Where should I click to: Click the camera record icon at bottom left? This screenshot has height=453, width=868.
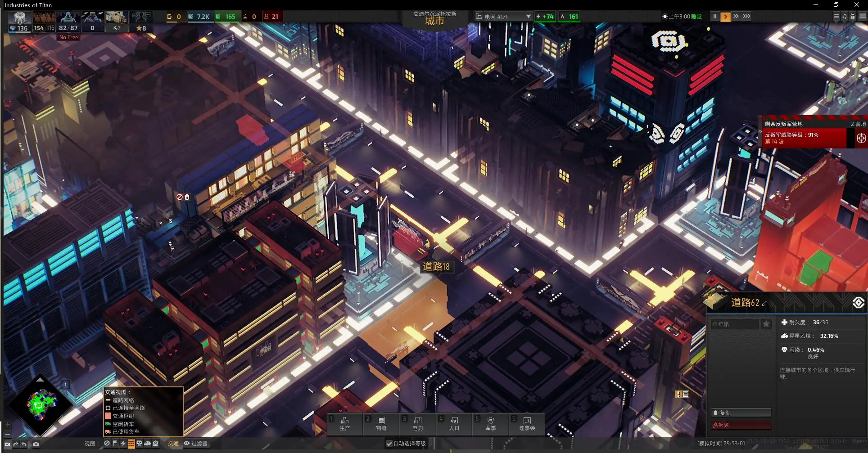click(x=8, y=444)
